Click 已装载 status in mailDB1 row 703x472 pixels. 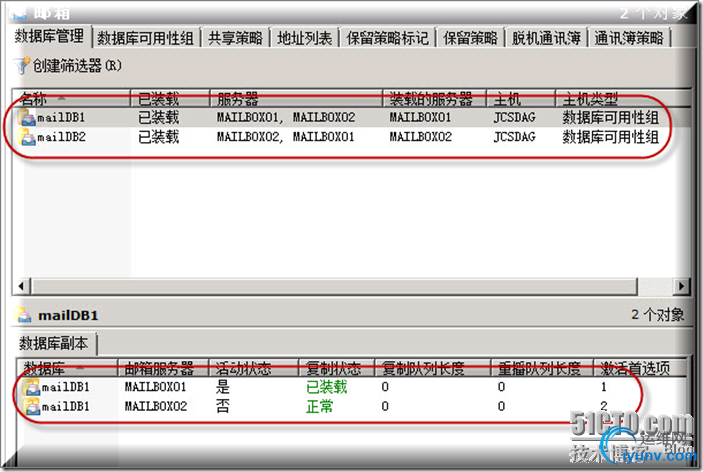(x=159, y=117)
